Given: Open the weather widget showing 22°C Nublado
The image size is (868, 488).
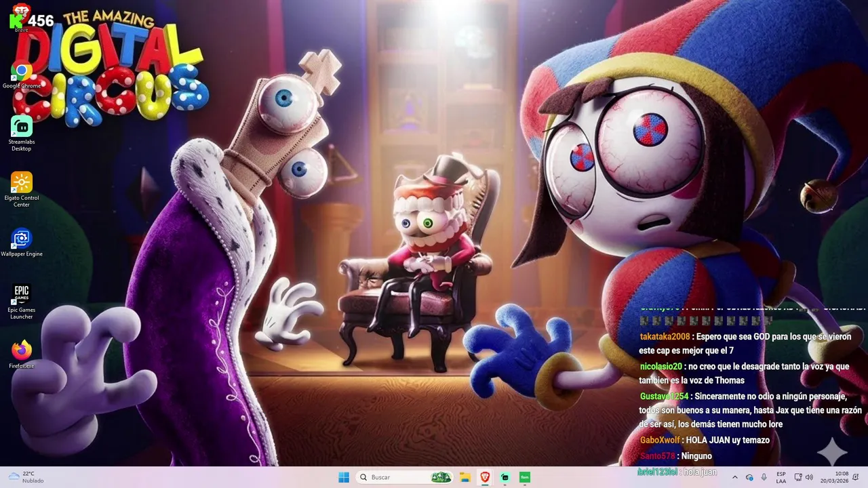Looking at the screenshot, I should (x=26, y=477).
